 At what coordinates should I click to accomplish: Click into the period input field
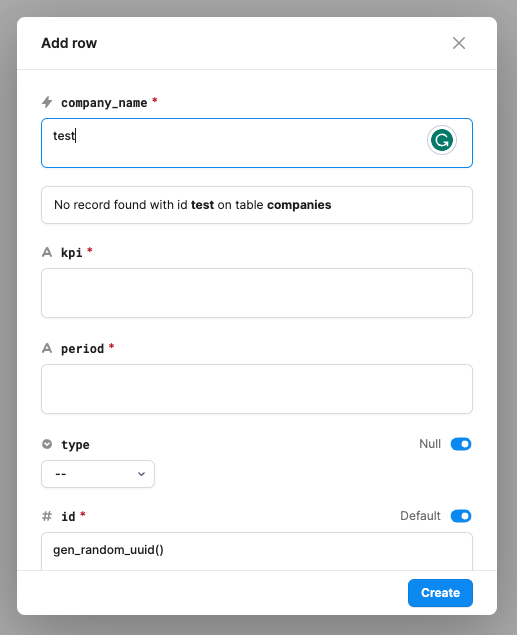257,389
